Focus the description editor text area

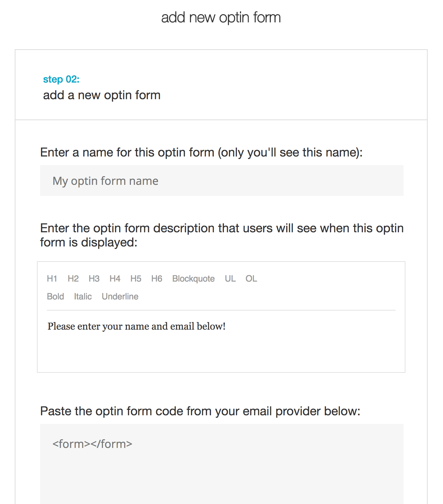[221, 348]
